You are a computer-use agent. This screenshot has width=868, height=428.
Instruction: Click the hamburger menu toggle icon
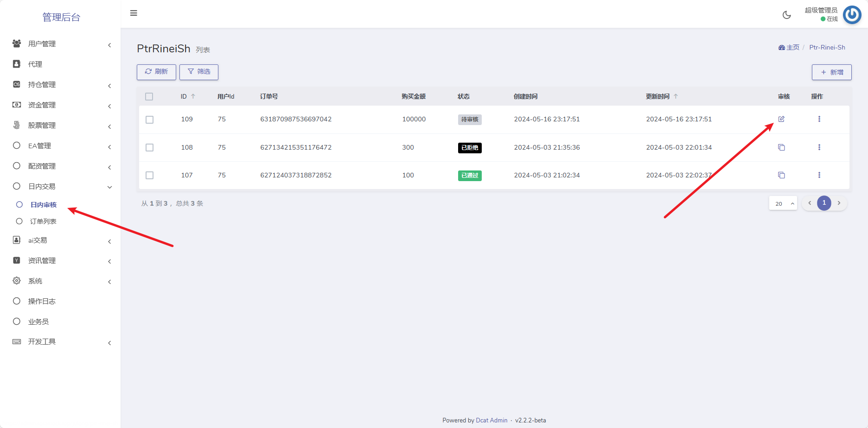coord(134,13)
